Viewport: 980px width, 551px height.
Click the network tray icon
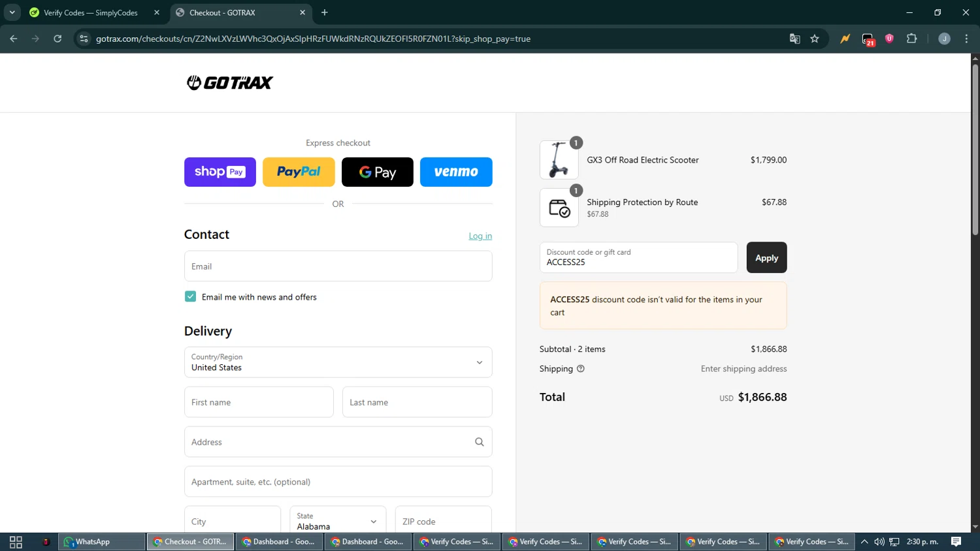click(894, 542)
